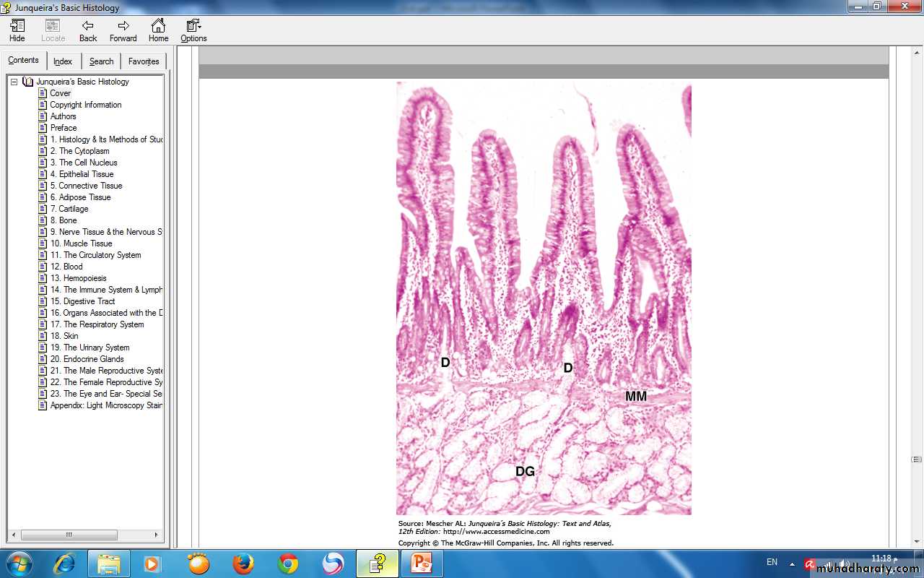Collapse the Junqueira's Basic Histology tree node
The width and height of the screenshot is (924, 578).
pyautogui.click(x=14, y=82)
